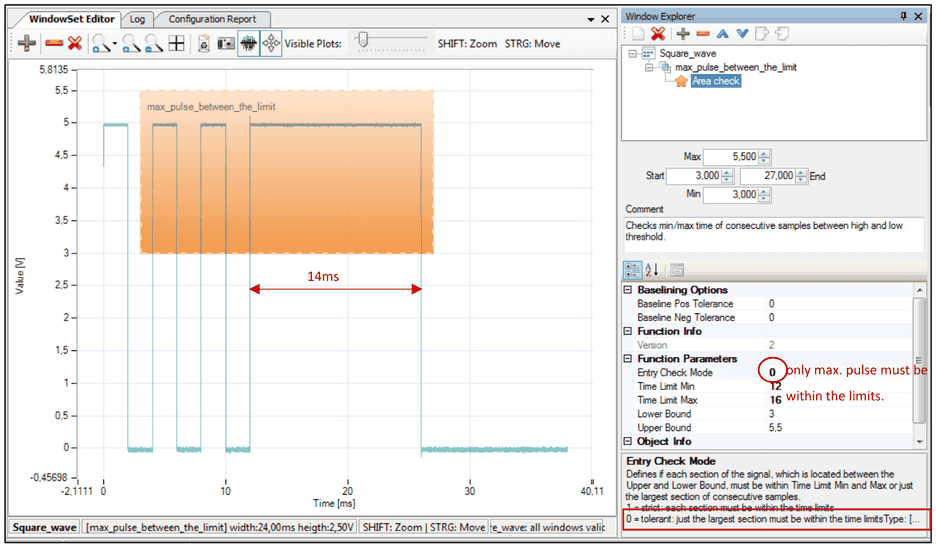Toggle the four-arrow move tool
Screen dimensions: 936x548
pos(271,44)
